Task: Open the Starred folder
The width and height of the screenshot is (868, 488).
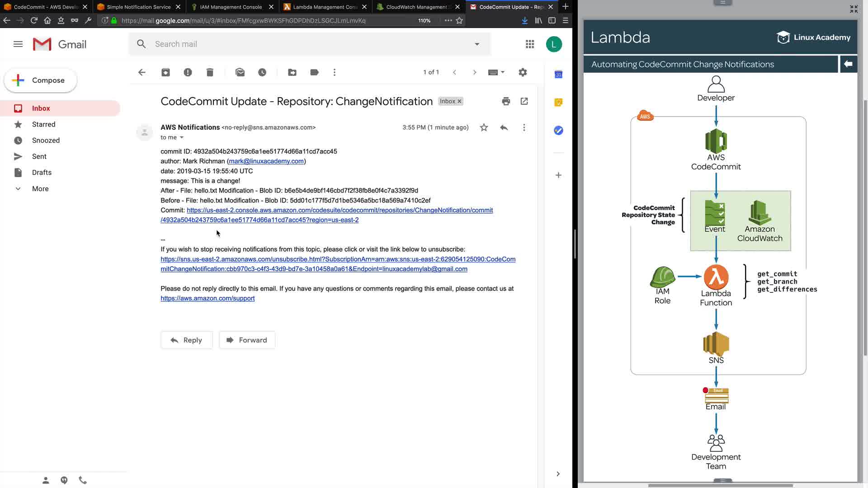Action: pos(43,124)
